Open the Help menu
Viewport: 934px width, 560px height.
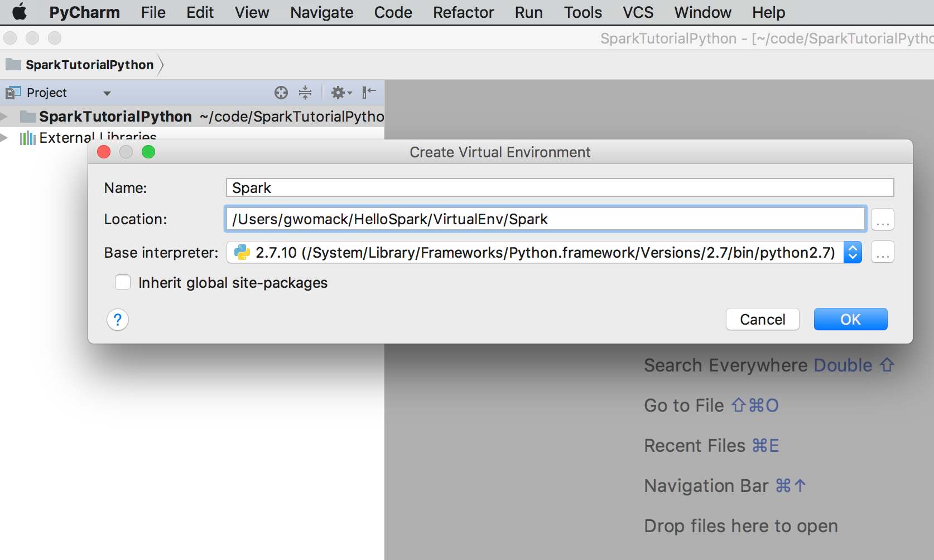click(768, 12)
